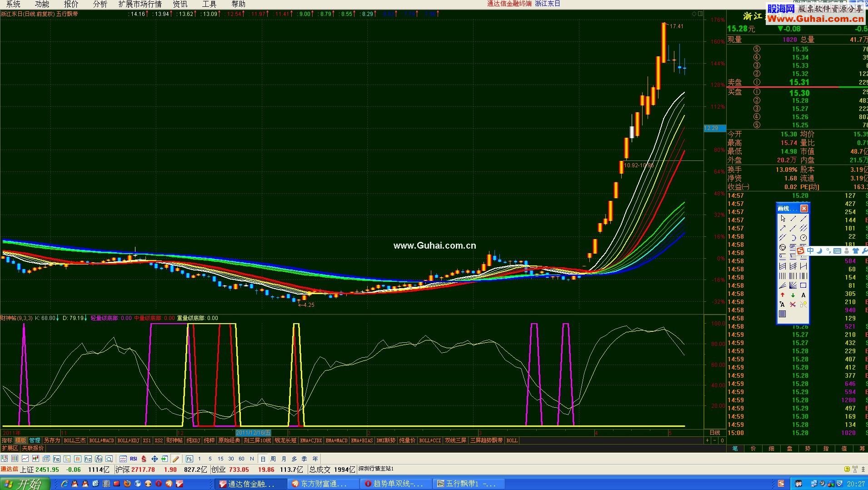Select 5-minute chart period
The image size is (868, 490).
pos(210,459)
